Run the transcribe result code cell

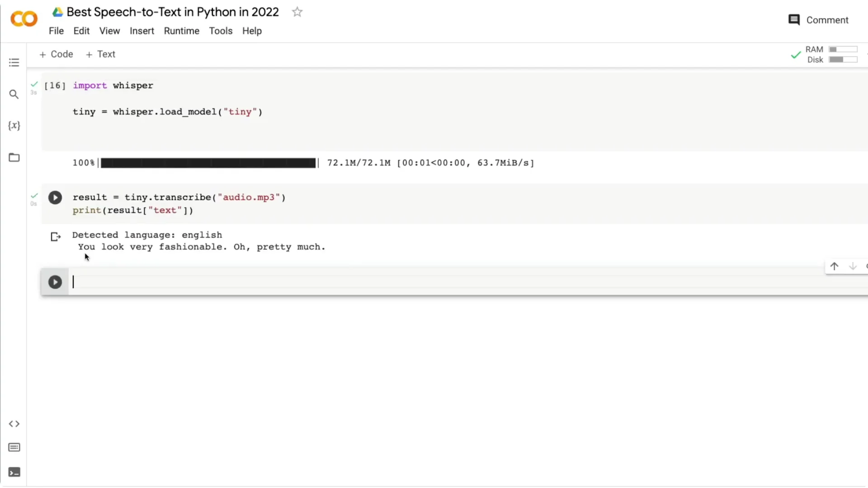tap(55, 197)
